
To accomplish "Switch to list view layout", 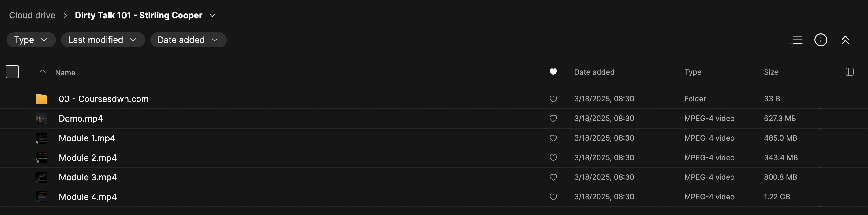I will 796,40.
